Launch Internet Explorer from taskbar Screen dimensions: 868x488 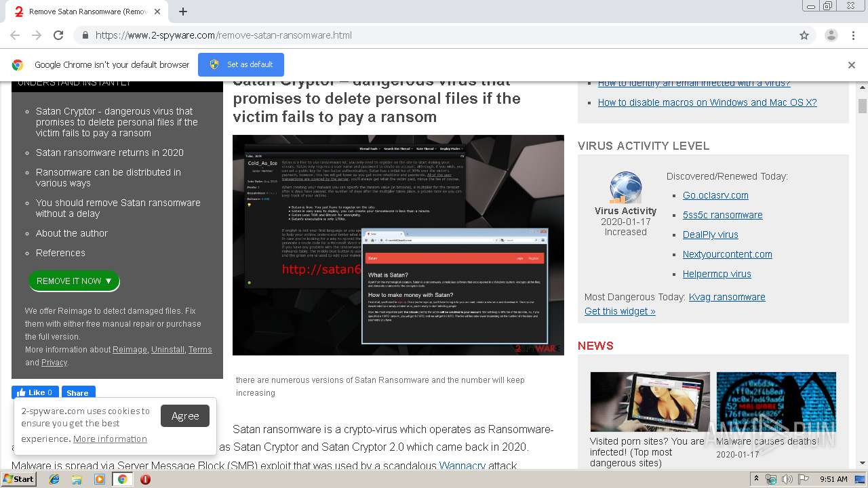[x=54, y=479]
